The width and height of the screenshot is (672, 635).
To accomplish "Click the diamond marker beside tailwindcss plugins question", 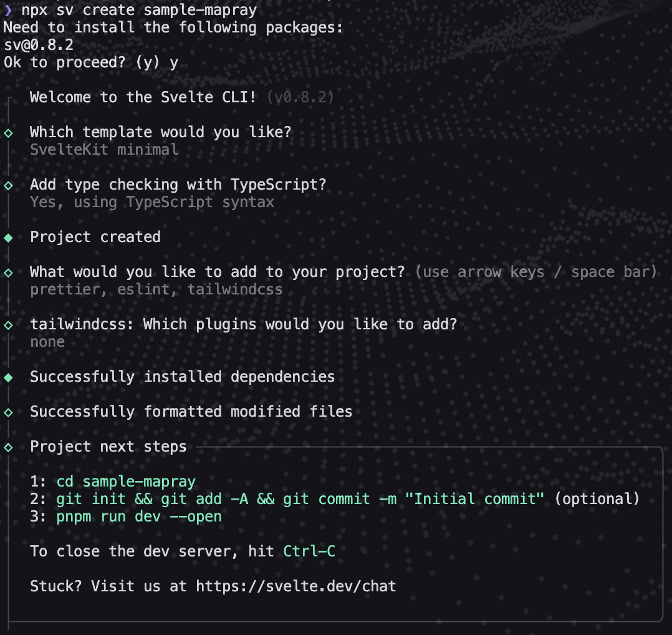I will (x=8, y=325).
